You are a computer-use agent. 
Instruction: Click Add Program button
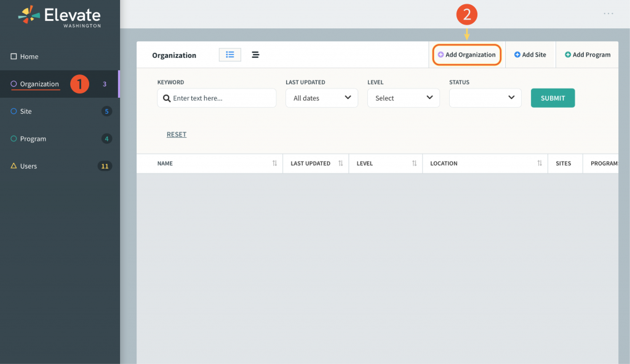(x=588, y=55)
